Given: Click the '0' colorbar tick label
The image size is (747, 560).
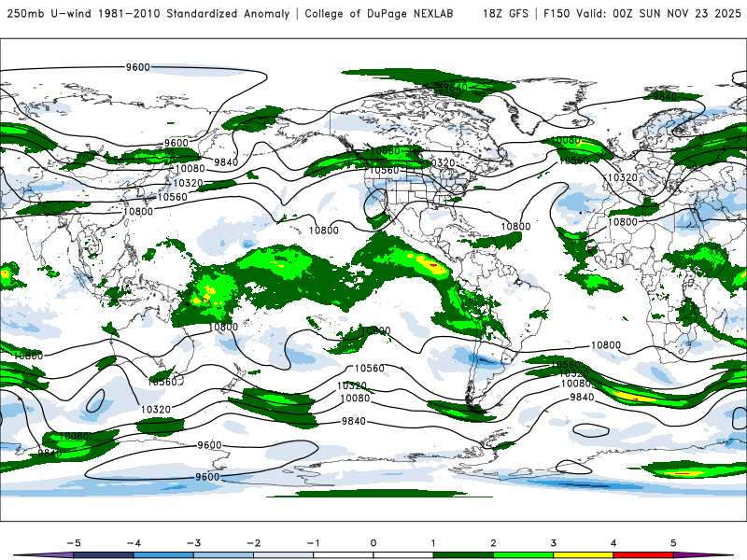Looking at the screenshot, I should [x=373, y=543].
